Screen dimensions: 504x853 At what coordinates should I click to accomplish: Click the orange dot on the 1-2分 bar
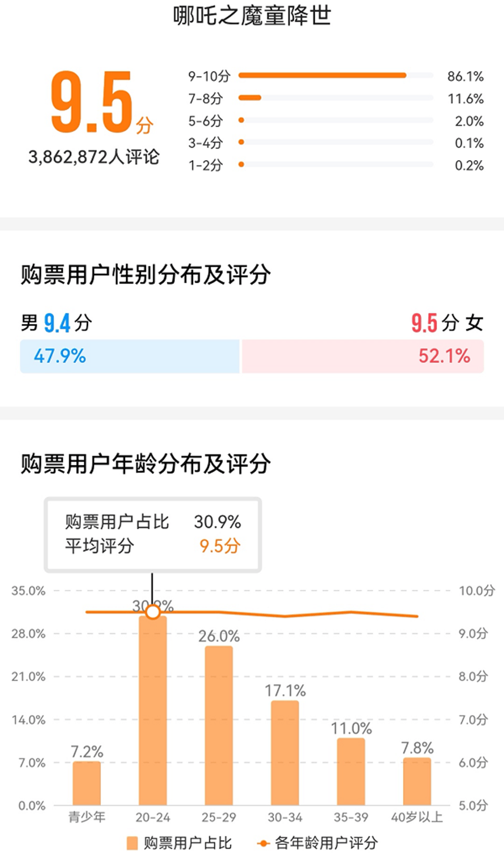241,165
